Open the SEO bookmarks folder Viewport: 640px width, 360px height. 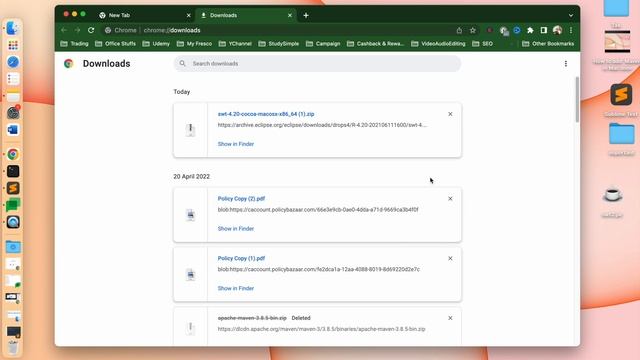tap(482, 44)
